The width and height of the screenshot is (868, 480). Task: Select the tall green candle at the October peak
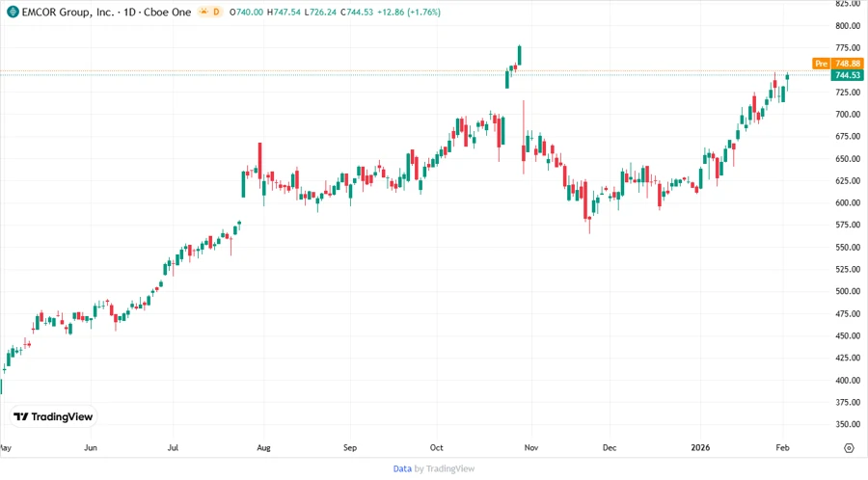(x=519, y=55)
